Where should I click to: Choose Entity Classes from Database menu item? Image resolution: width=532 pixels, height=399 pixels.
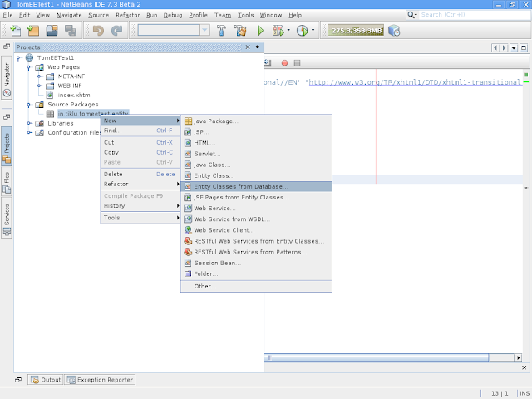[256, 186]
